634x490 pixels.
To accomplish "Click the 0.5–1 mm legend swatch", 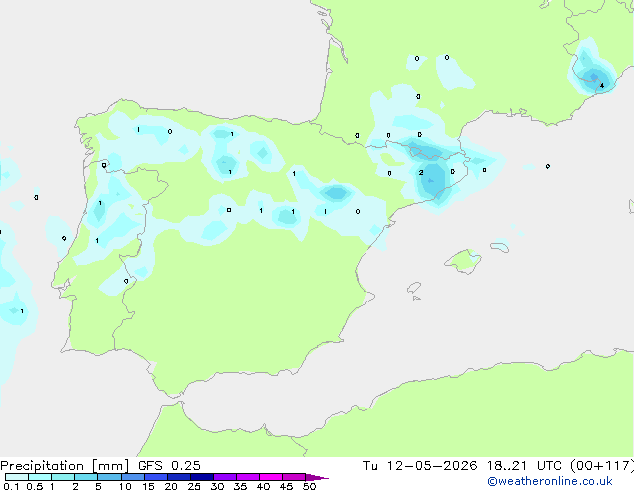I will [x=40, y=477].
